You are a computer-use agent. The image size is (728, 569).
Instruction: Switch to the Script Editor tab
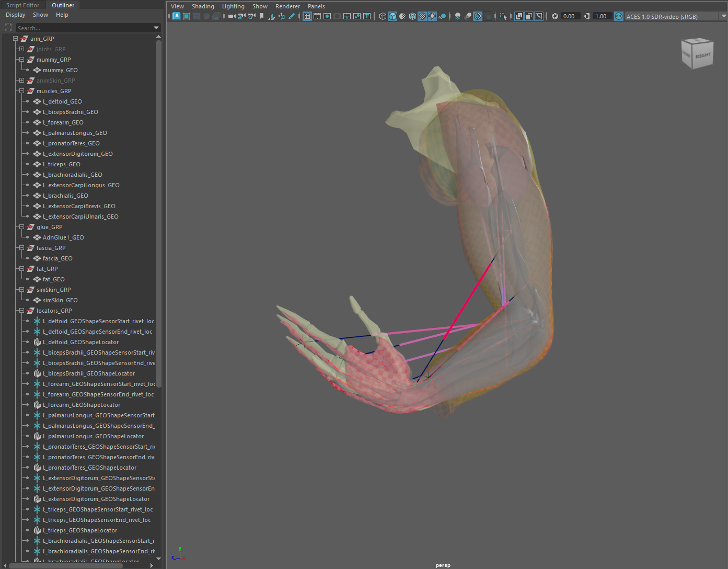click(x=23, y=5)
